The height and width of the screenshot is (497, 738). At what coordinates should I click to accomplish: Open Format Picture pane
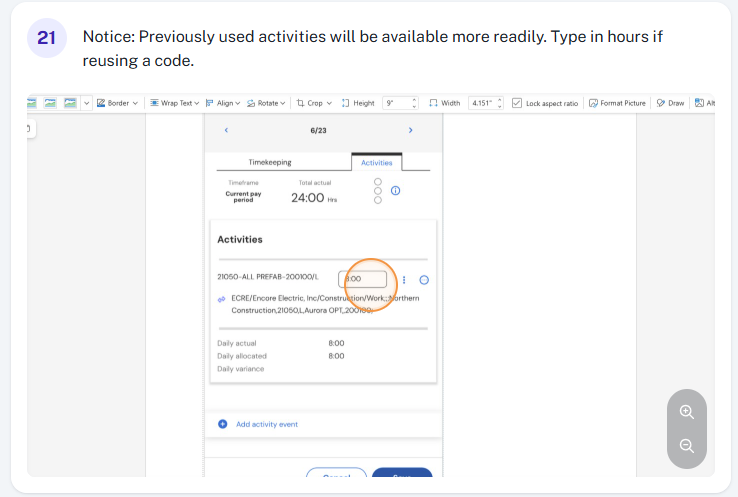(x=617, y=103)
